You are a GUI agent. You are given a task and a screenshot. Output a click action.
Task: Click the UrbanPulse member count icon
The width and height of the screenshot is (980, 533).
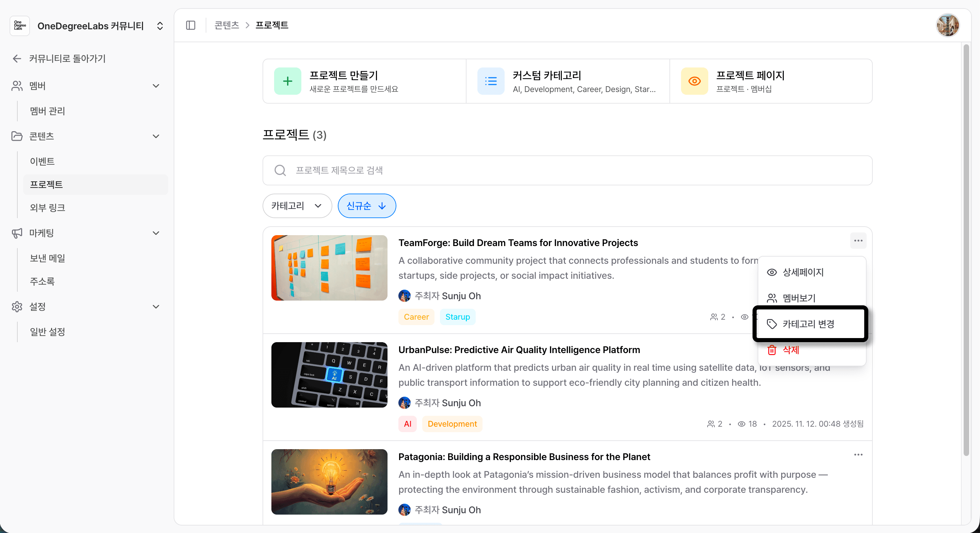click(x=711, y=424)
